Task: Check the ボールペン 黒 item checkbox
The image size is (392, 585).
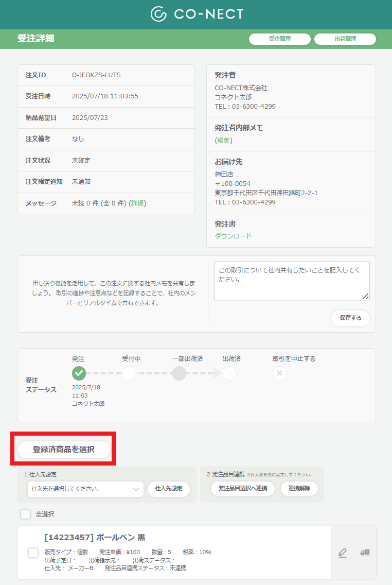Action: coord(33,553)
